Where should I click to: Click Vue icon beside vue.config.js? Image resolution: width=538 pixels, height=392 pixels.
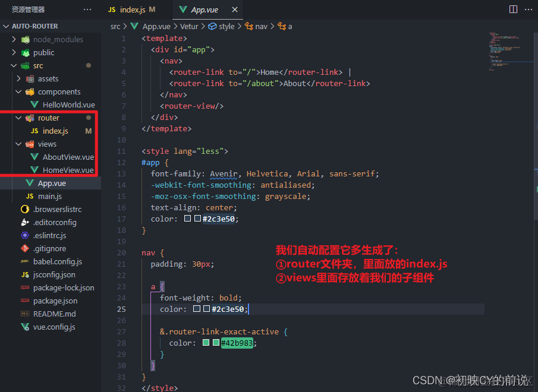25,327
